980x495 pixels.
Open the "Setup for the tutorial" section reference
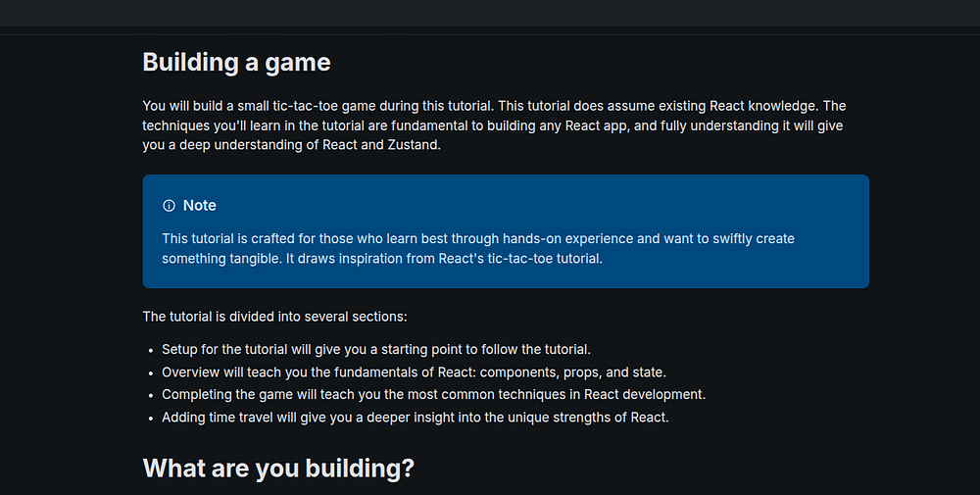[x=224, y=350]
